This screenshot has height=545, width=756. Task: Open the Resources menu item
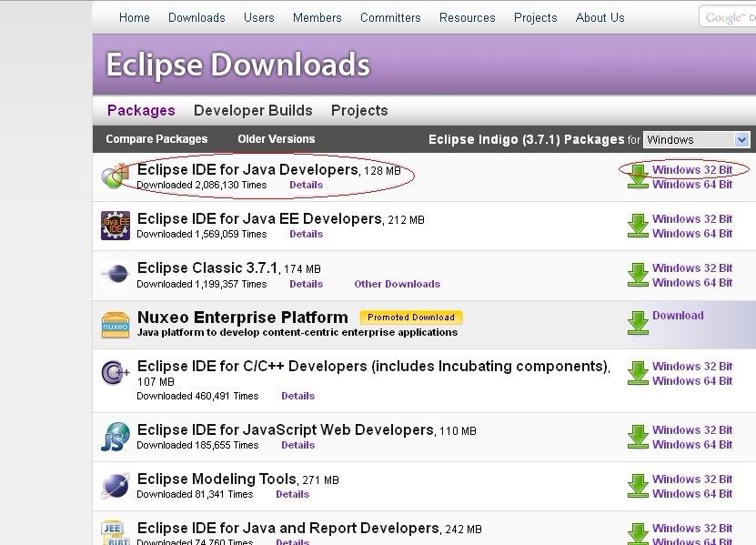[x=468, y=18]
